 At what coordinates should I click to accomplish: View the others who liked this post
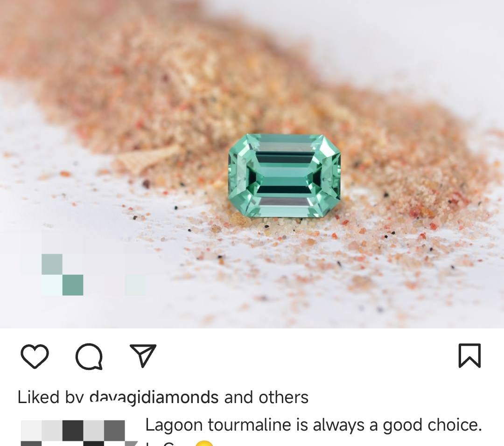[x=284, y=397]
